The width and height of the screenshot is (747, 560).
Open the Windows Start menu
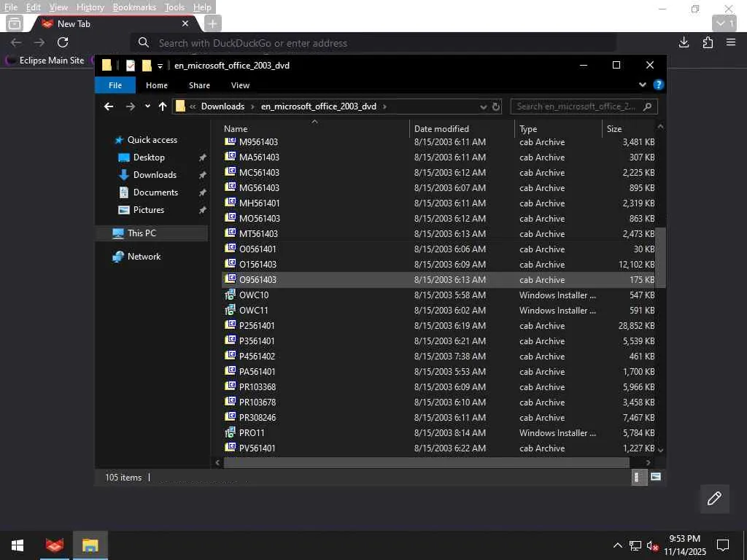[x=18, y=545]
